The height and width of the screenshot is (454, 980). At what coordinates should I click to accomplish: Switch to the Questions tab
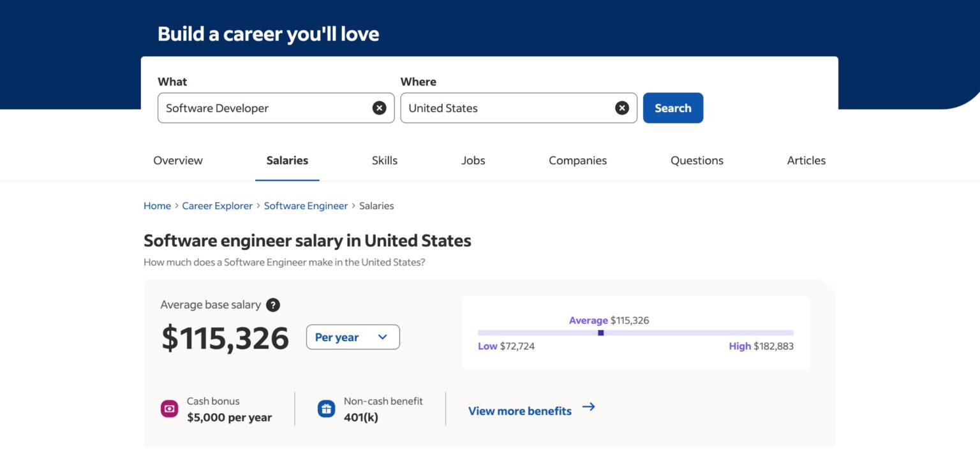click(x=696, y=160)
